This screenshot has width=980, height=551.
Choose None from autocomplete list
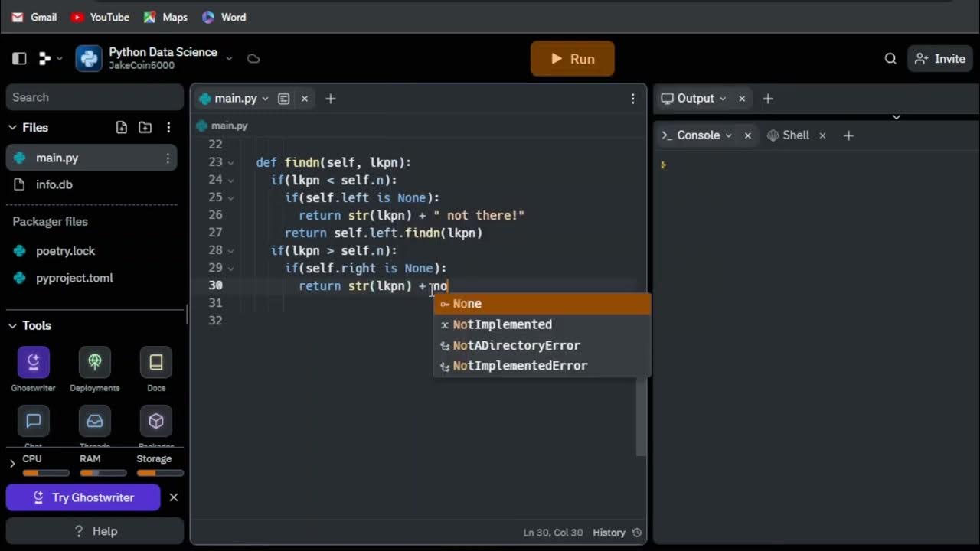[542, 304]
